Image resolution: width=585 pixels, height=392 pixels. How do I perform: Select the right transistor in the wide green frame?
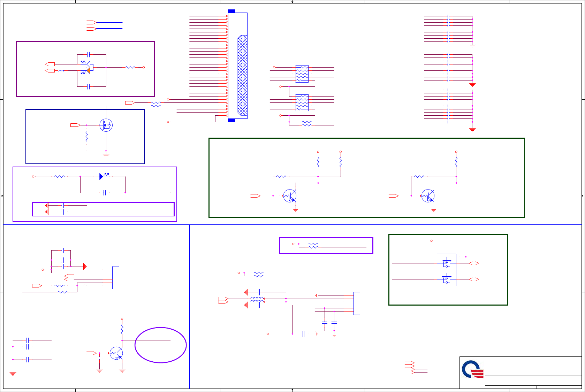click(428, 196)
